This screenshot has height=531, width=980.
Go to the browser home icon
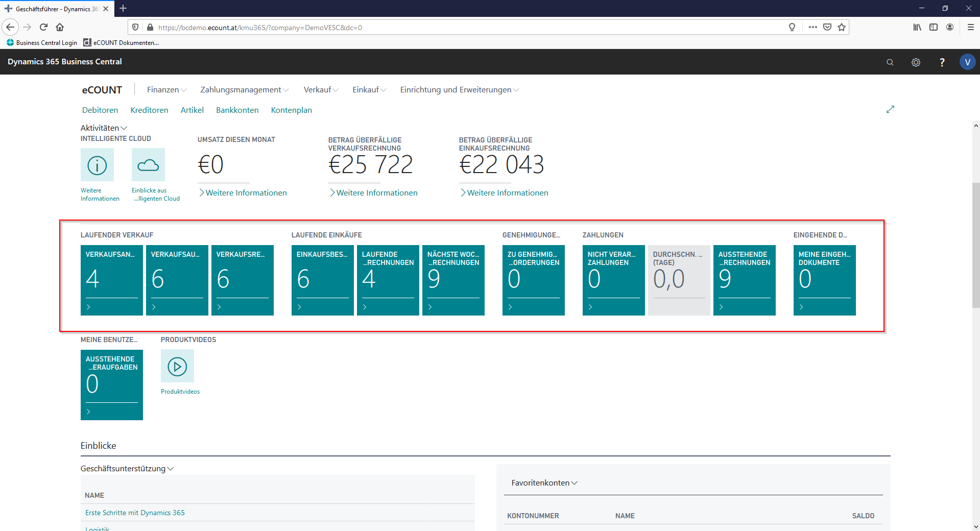point(60,27)
